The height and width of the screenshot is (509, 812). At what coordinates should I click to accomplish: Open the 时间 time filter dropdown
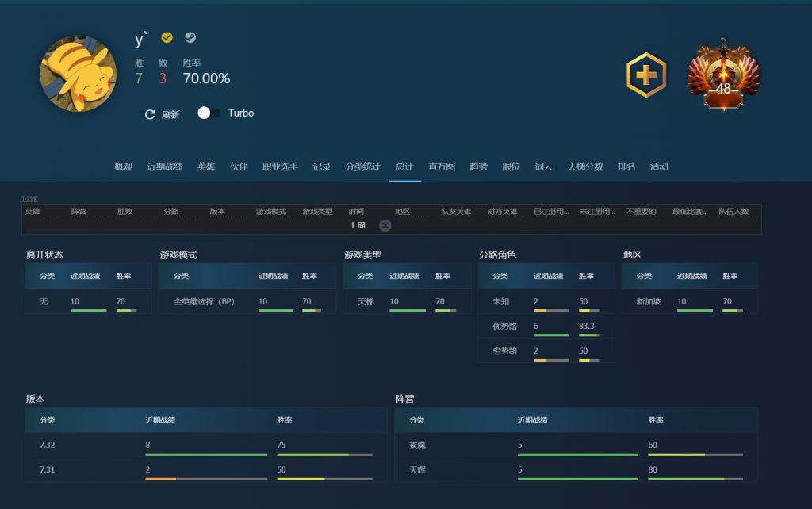pos(356,211)
